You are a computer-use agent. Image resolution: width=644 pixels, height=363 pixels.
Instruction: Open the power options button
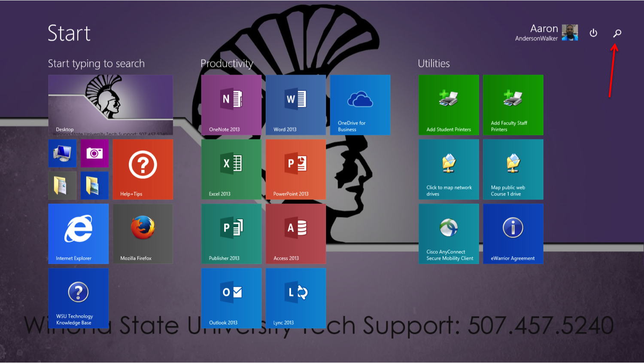click(593, 33)
